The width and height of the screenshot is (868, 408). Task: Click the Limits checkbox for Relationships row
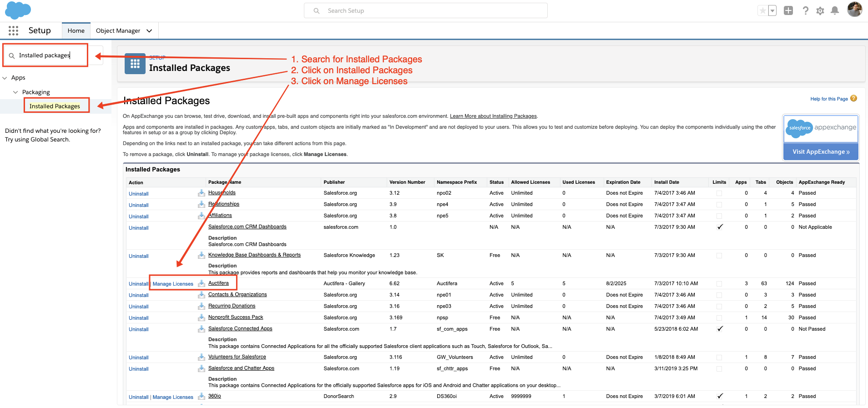719,205
